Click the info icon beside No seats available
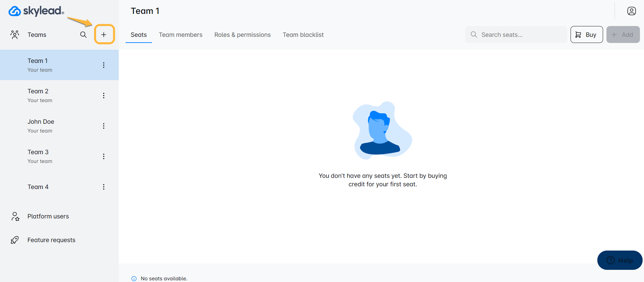The width and height of the screenshot is (644, 282). pyautogui.click(x=134, y=279)
